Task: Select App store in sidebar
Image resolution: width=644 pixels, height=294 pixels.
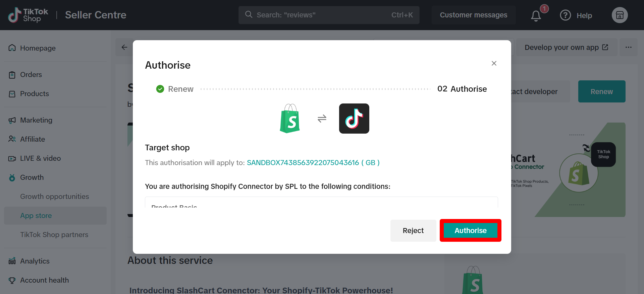Action: [x=36, y=216]
